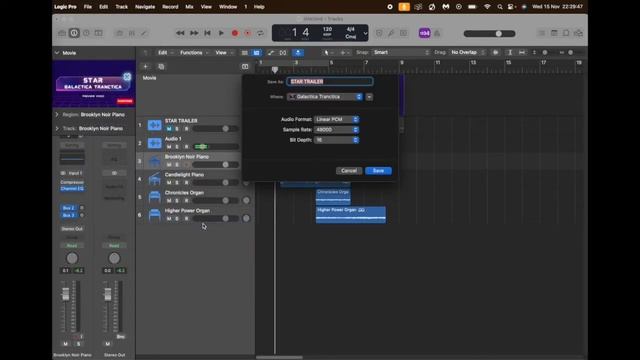Click the Higher Power Organ track icon
The height and width of the screenshot is (360, 640).
tap(154, 215)
